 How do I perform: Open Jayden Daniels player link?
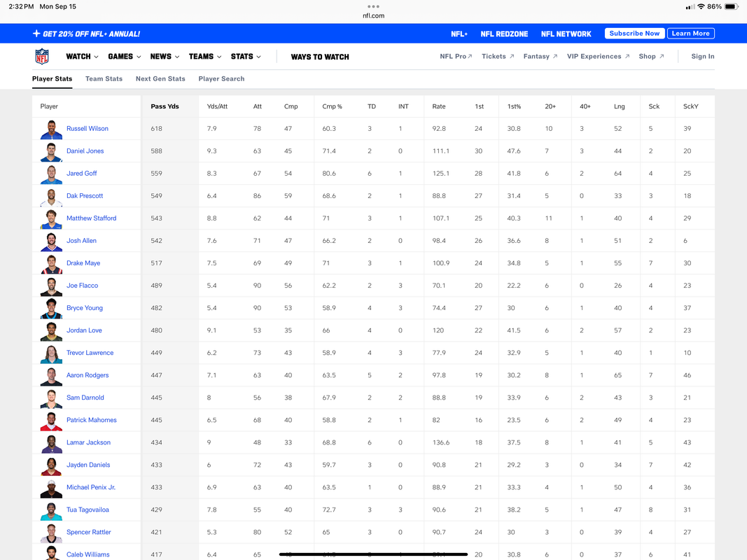(88, 465)
